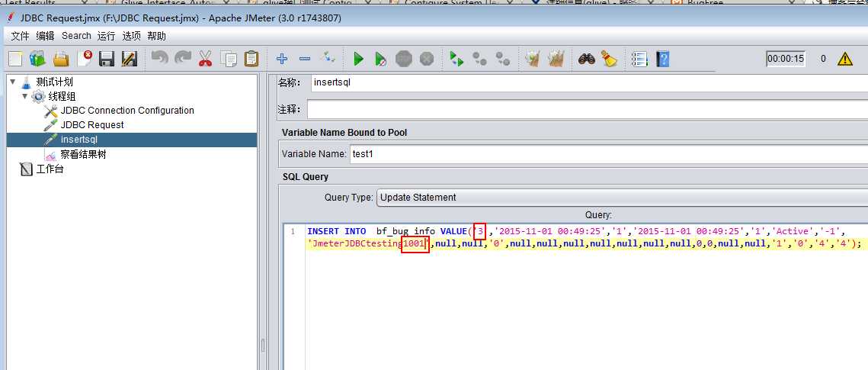Collapse the 线程组 tree node
Image resolution: width=868 pixels, height=370 pixels.
[x=24, y=96]
